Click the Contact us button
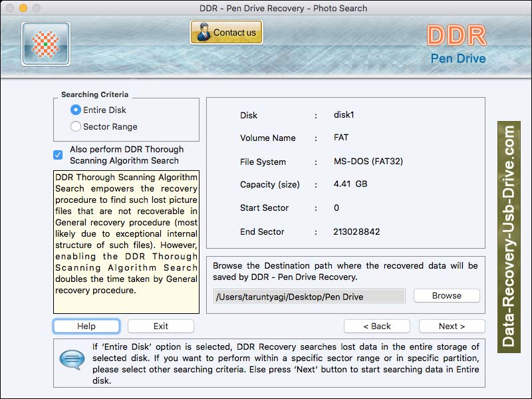The height and width of the screenshot is (399, 532). pos(226,31)
